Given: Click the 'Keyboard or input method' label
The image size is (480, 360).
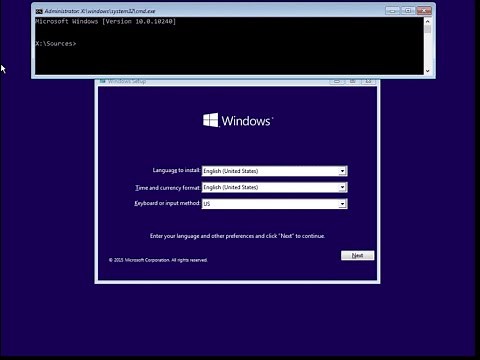Looking at the screenshot, I should tap(167, 203).
